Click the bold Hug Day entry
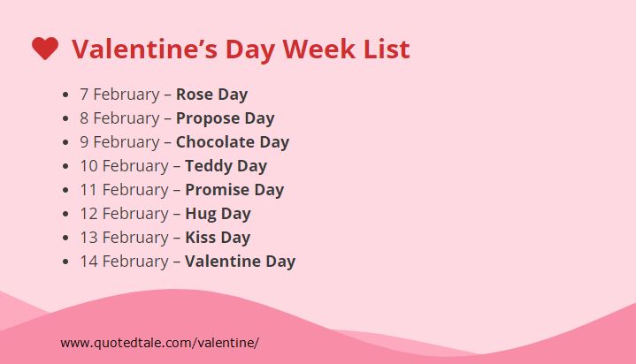The height and width of the screenshot is (364, 636). 218,214
